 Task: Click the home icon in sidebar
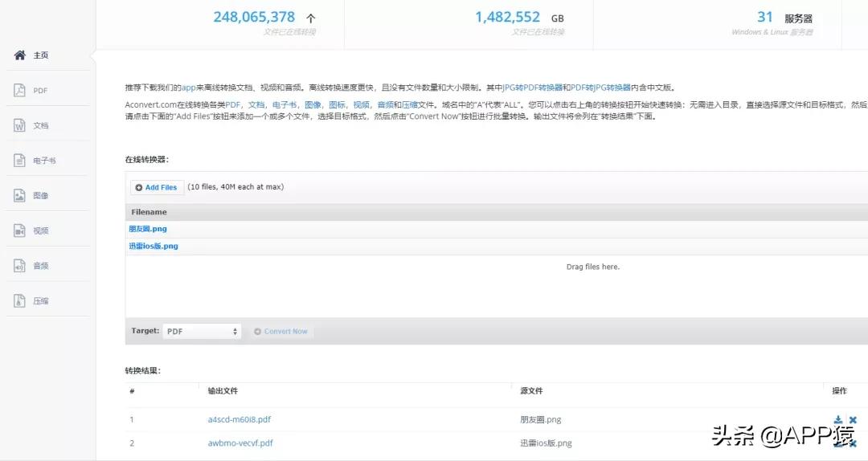pyautogui.click(x=20, y=55)
